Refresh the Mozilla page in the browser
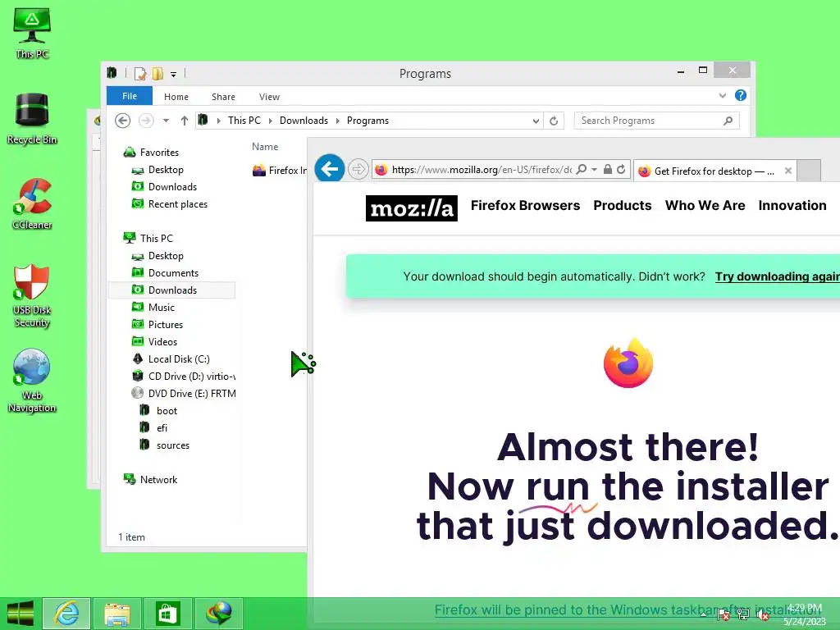 click(621, 169)
